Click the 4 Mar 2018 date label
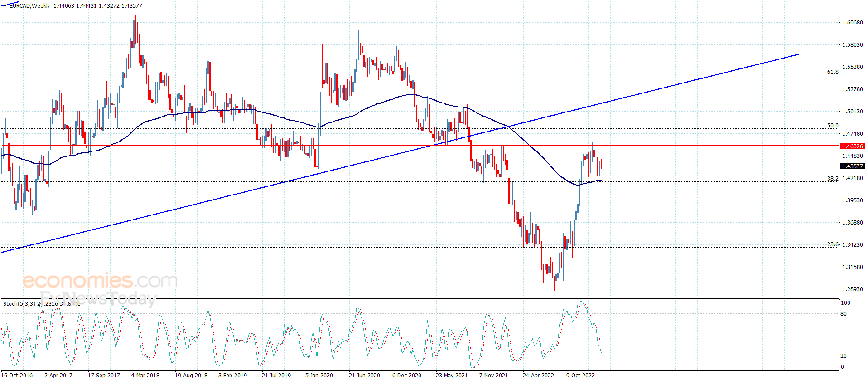Image resolution: width=868 pixels, height=381 pixels. [145, 375]
